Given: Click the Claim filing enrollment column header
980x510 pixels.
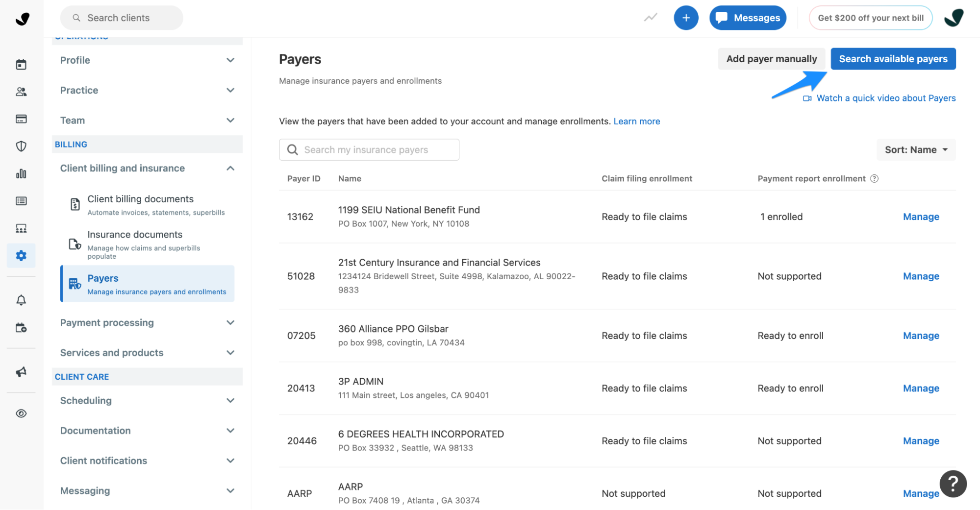Looking at the screenshot, I should (x=647, y=179).
